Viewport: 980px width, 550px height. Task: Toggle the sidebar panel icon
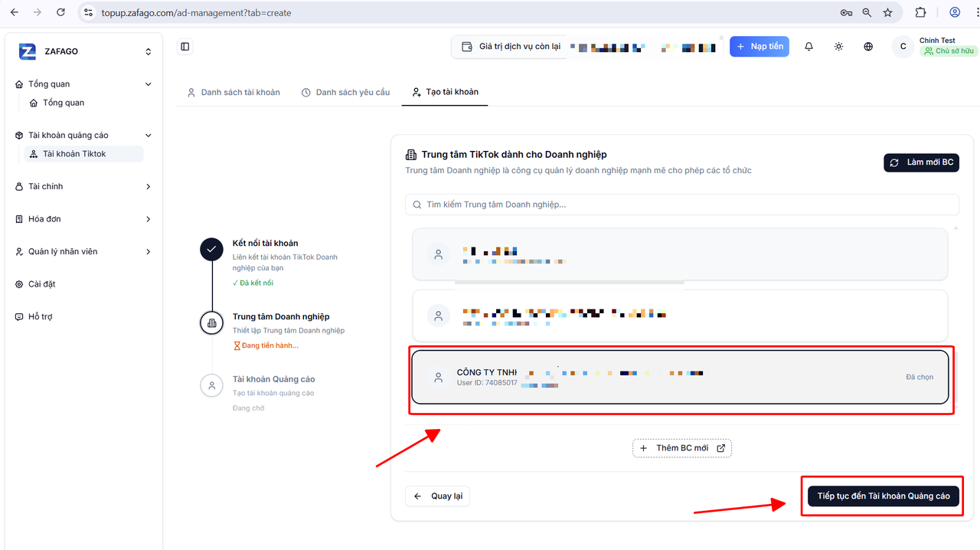click(185, 47)
